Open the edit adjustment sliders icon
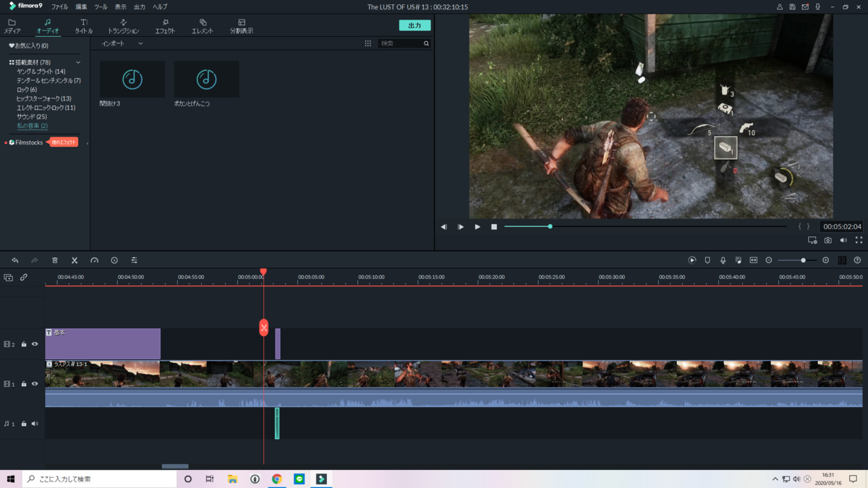This screenshot has width=868, height=488. click(x=134, y=260)
